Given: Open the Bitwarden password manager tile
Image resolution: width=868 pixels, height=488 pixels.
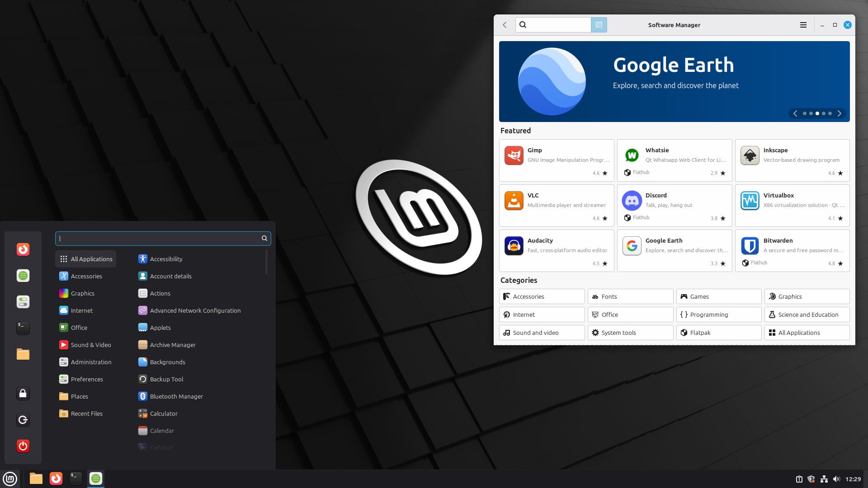Looking at the screenshot, I should pos(792,251).
